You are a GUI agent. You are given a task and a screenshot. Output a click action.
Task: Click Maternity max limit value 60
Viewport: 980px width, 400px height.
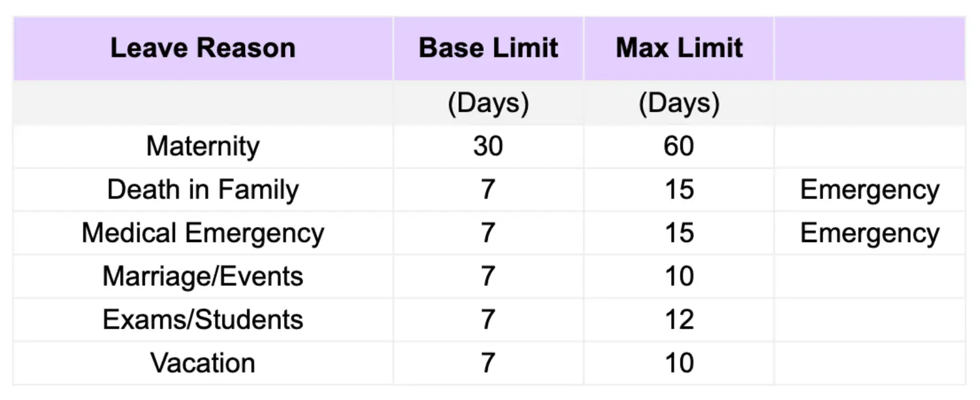click(x=679, y=146)
